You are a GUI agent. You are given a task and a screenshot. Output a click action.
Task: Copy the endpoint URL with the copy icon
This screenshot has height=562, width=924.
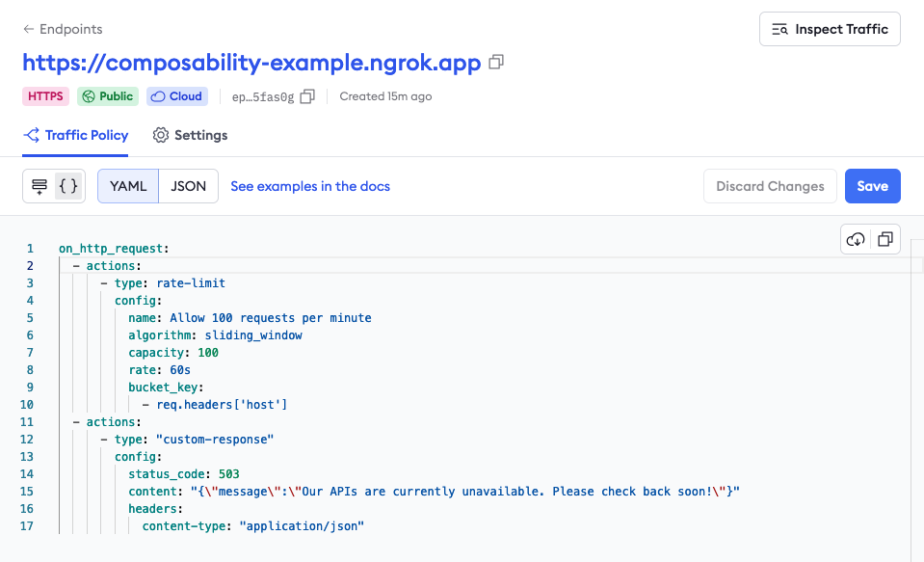(496, 63)
